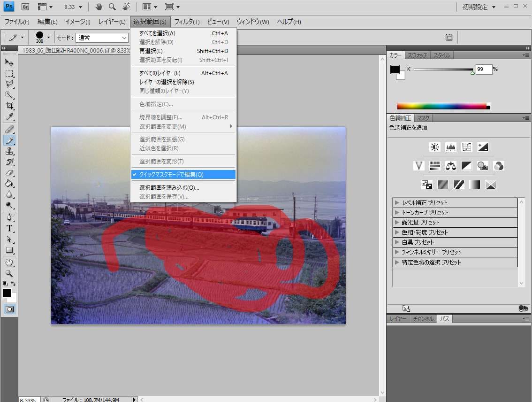
Task: Launch Adobe Bridge from top bar
Action: (26, 7)
